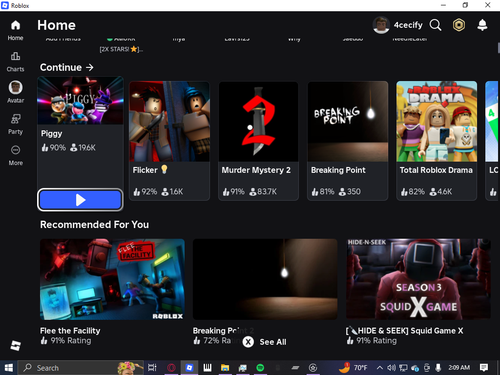The height and width of the screenshot is (375, 500).
Task: Click the X icon beside See All
Action: [248, 342]
